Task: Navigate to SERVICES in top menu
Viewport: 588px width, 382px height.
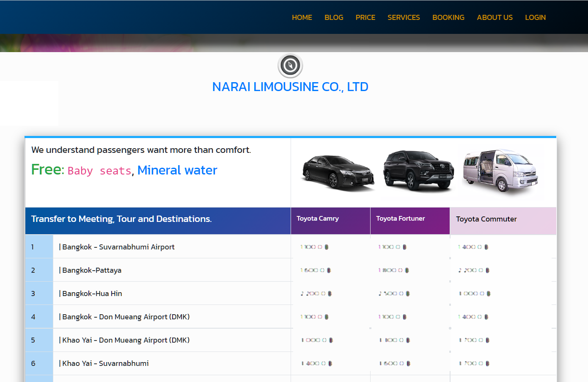Action: (x=404, y=17)
